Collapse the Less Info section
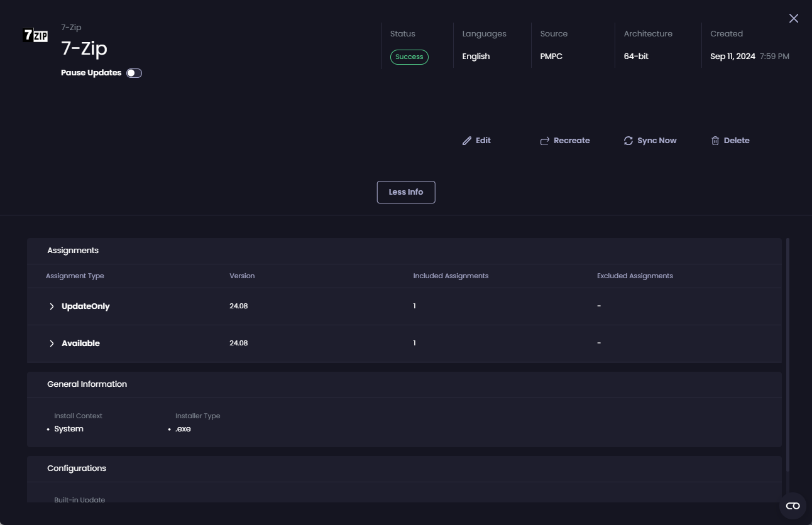The width and height of the screenshot is (812, 525). [405, 192]
